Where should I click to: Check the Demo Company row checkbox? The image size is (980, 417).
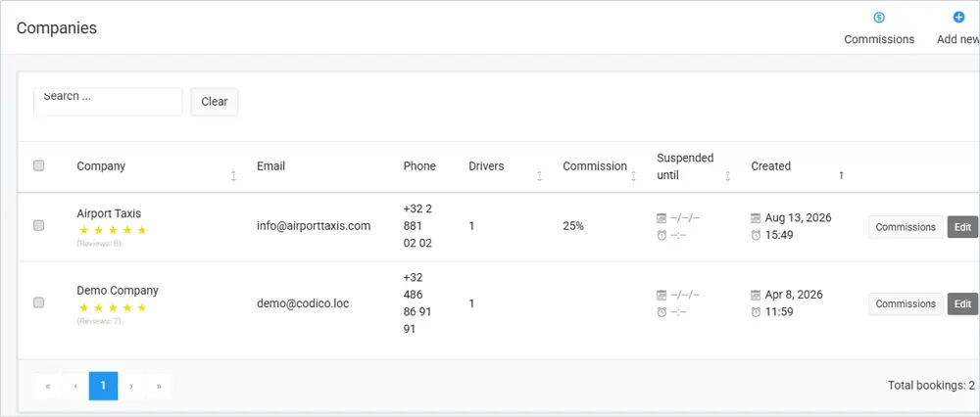(x=39, y=302)
